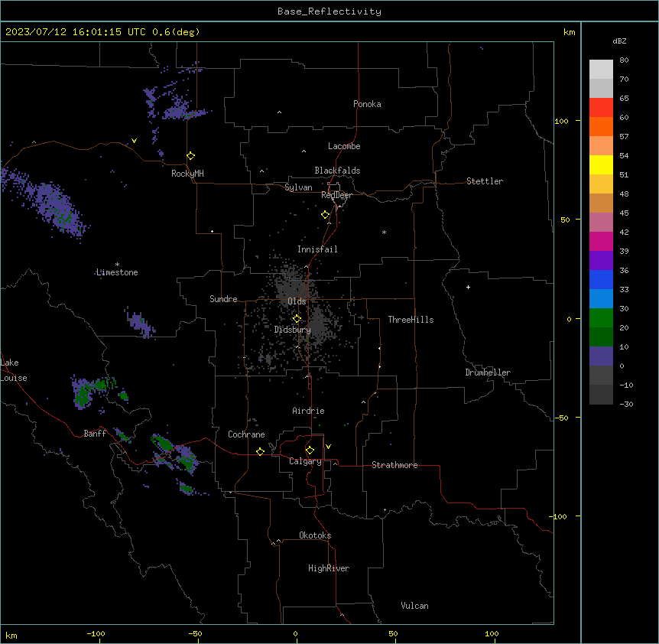Click the dBZ legend heading
Screen dimensions: 659x644
pos(619,41)
